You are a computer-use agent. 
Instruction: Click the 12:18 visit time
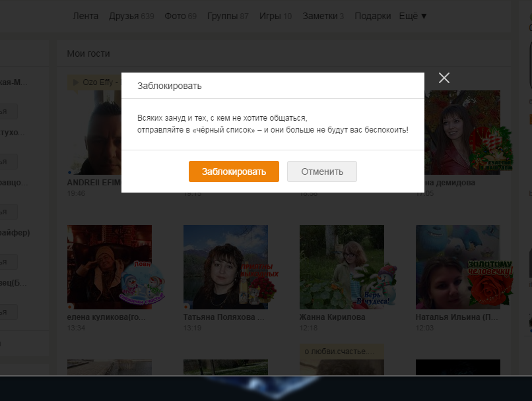tap(308, 328)
